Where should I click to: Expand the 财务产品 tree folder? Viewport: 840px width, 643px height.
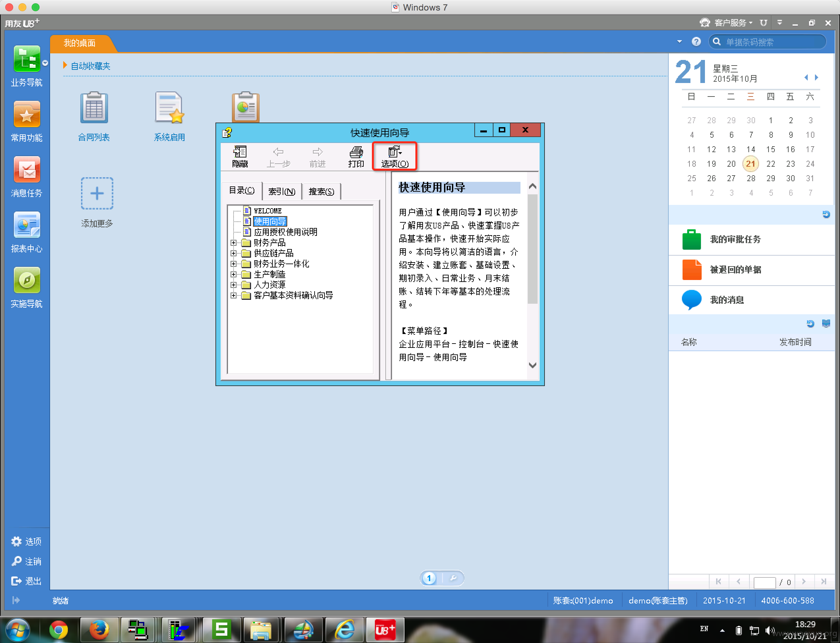[x=234, y=243]
